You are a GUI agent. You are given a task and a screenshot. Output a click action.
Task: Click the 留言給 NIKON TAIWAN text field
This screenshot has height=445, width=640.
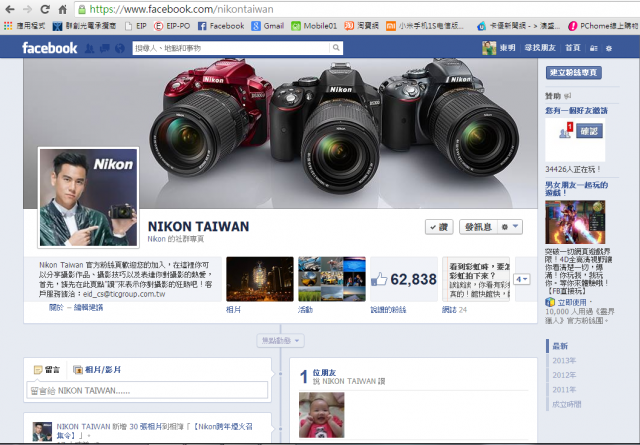(147, 391)
